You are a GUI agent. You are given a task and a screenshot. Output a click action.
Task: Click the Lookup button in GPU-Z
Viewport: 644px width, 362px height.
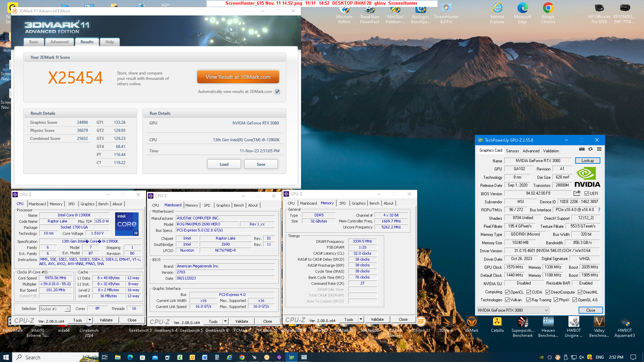coord(588,160)
